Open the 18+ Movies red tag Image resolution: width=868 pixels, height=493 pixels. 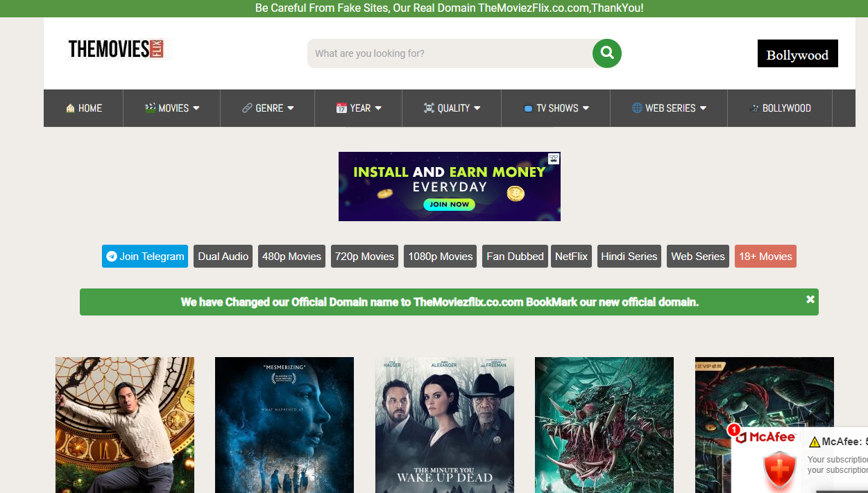(x=765, y=257)
